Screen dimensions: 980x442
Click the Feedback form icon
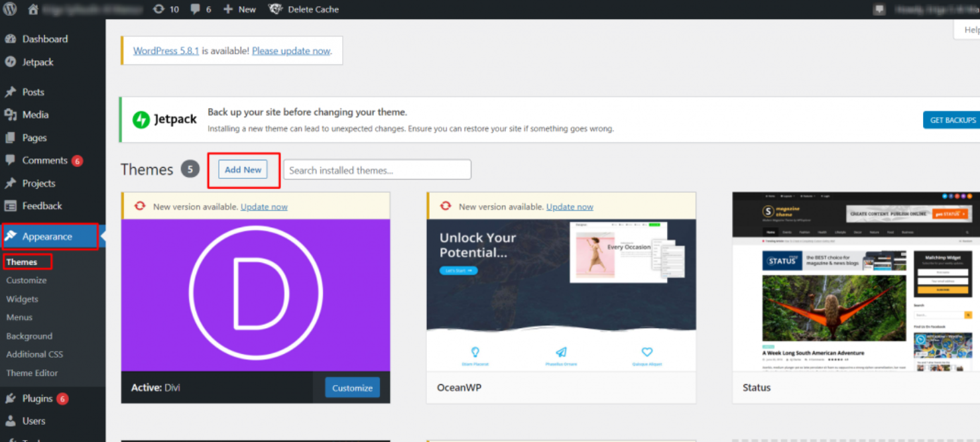click(11, 206)
